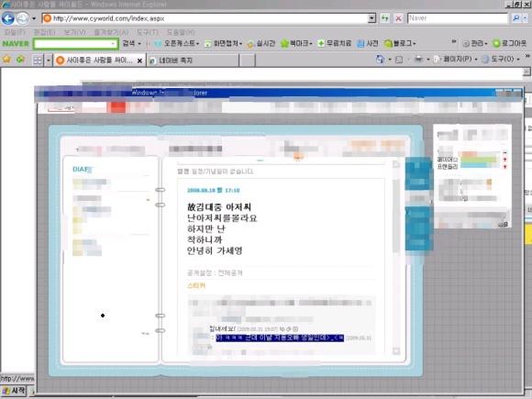
Task: Click the Print icon in command bar
Action: pyautogui.click(x=419, y=60)
